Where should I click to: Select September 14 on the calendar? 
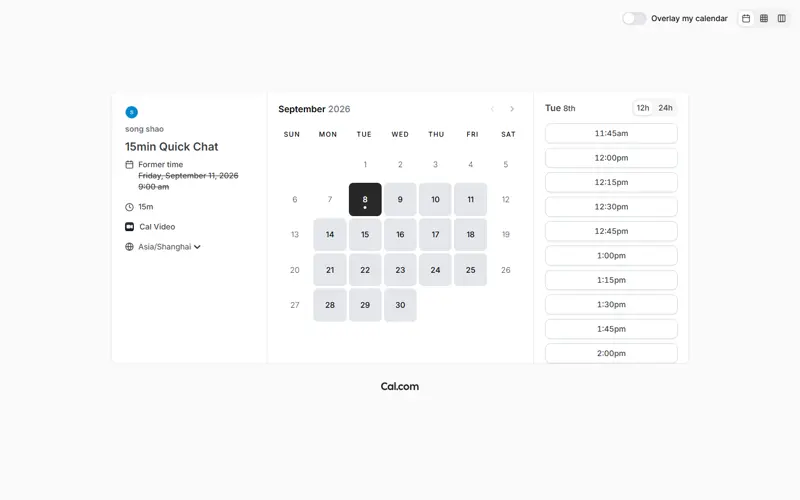330,235
